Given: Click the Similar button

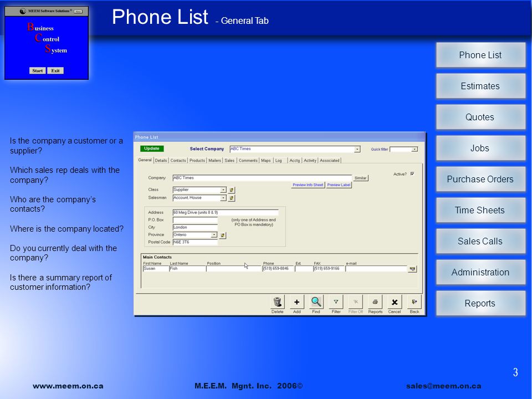Looking at the screenshot, I should pos(360,178).
